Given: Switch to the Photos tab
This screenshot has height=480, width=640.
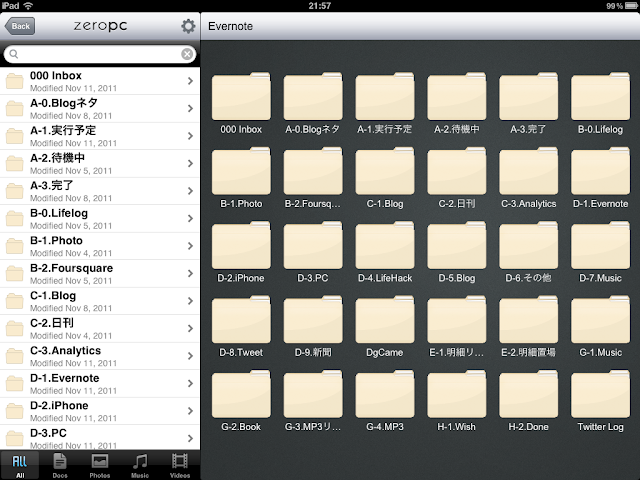Looking at the screenshot, I should tap(100, 466).
